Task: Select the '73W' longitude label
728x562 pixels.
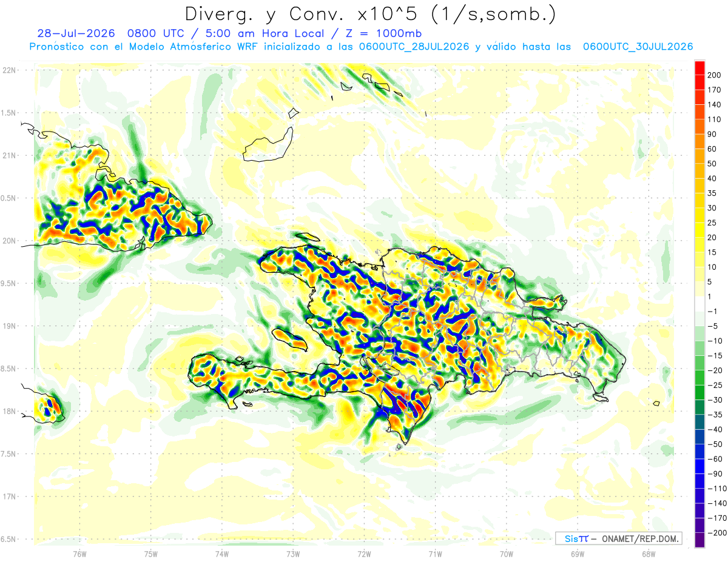Action: [293, 554]
